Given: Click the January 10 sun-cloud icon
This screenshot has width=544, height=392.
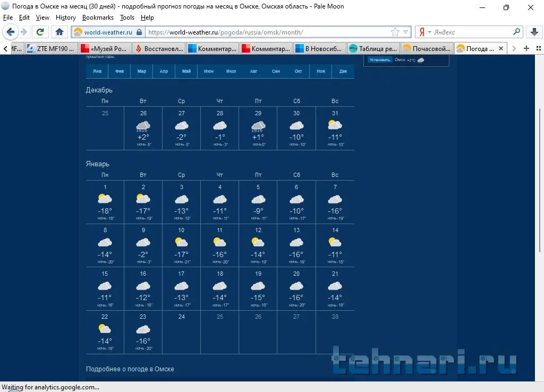Looking at the screenshot, I should click(182, 242).
